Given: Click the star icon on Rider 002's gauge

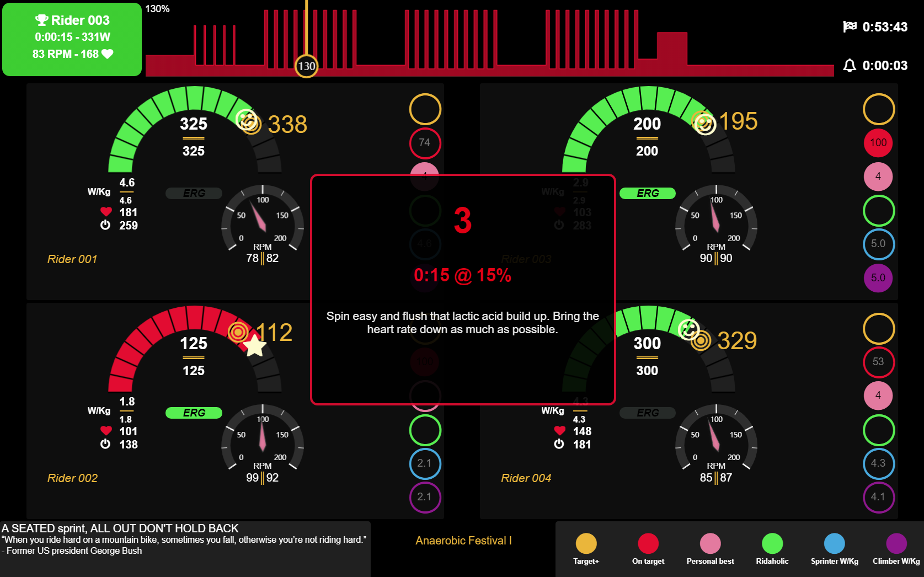Looking at the screenshot, I should tap(255, 346).
